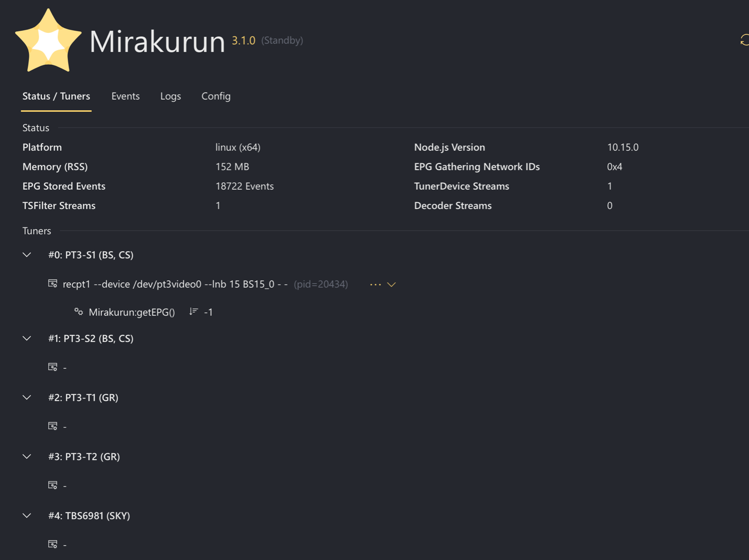
Task: Click the Status section heading
Action: [36, 128]
